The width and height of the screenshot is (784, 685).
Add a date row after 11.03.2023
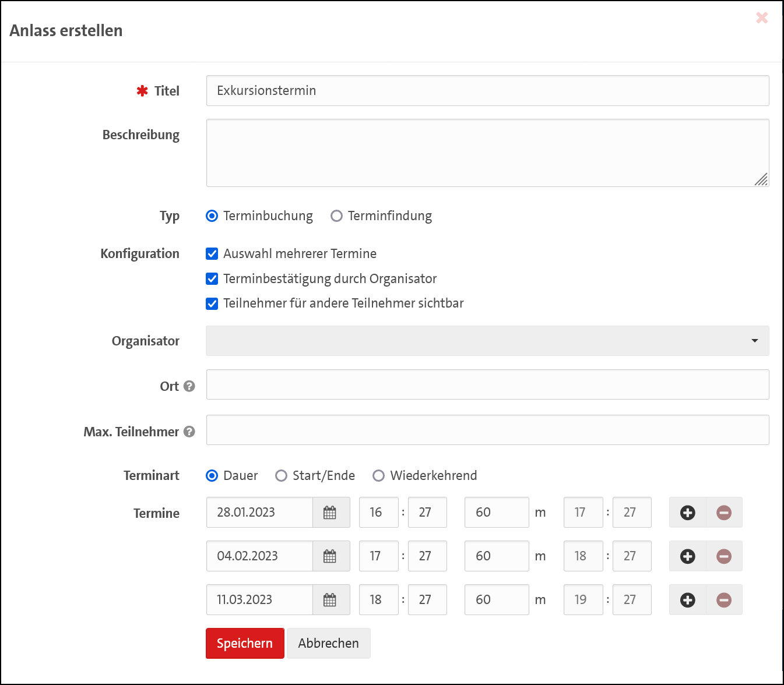(687, 600)
